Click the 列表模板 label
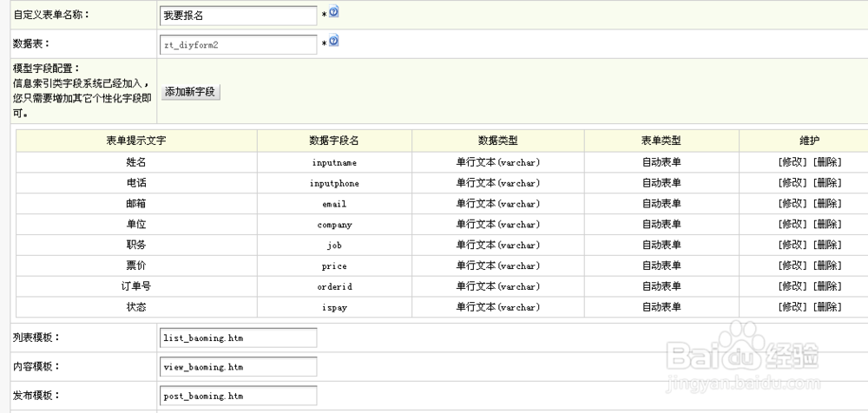This screenshot has height=413, width=868. [x=36, y=338]
